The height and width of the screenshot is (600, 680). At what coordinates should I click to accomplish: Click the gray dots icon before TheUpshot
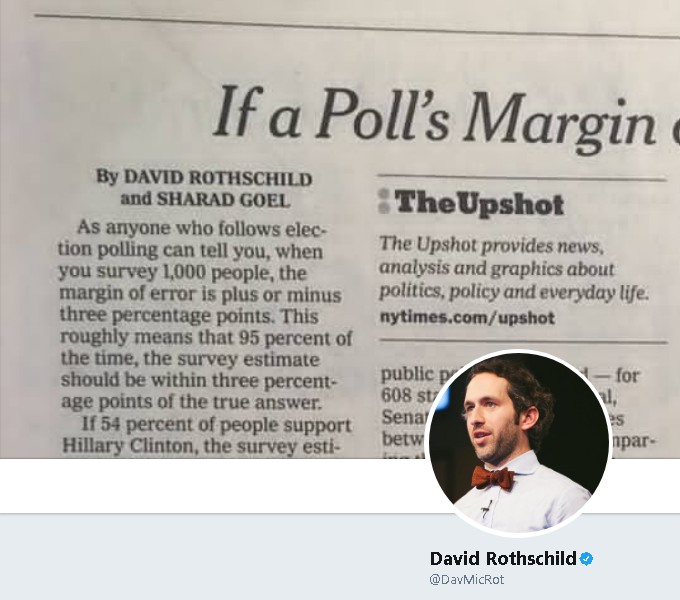point(384,201)
